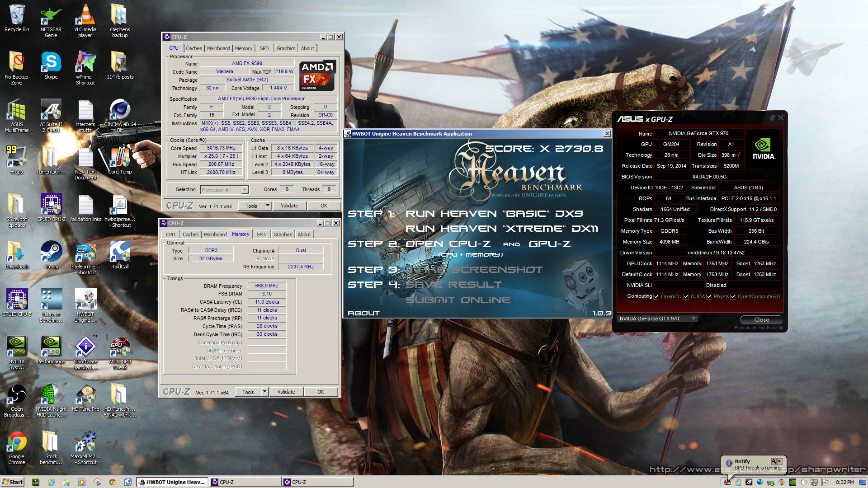Open VLC media player shortcut
This screenshot has width=868, height=488.
pos(85,21)
